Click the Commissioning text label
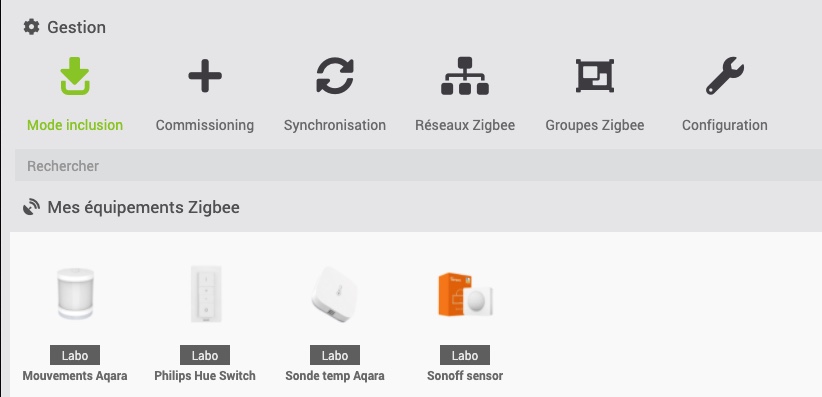Image resolution: width=822 pixels, height=397 pixels. [205, 125]
